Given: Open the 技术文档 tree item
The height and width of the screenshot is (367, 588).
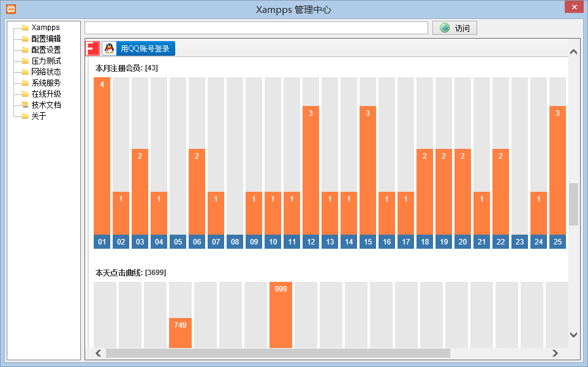Looking at the screenshot, I should coord(46,105).
